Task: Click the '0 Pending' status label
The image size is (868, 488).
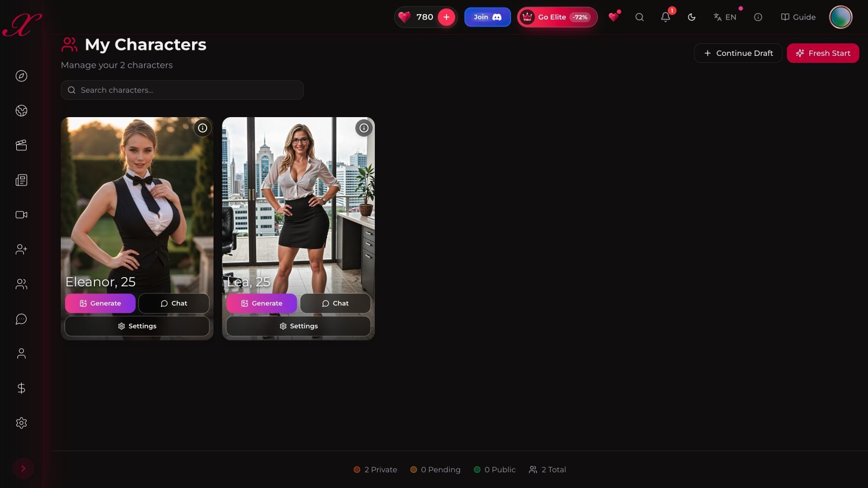Action: (x=435, y=470)
